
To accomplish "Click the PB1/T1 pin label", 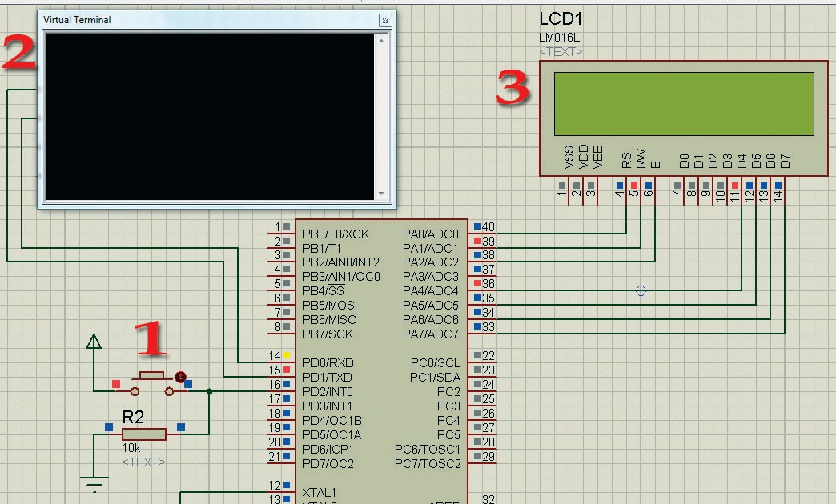I will [321, 249].
